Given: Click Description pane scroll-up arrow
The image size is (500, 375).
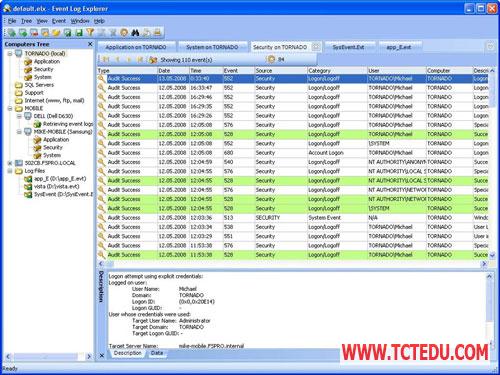Looking at the screenshot, I should click(489, 276).
